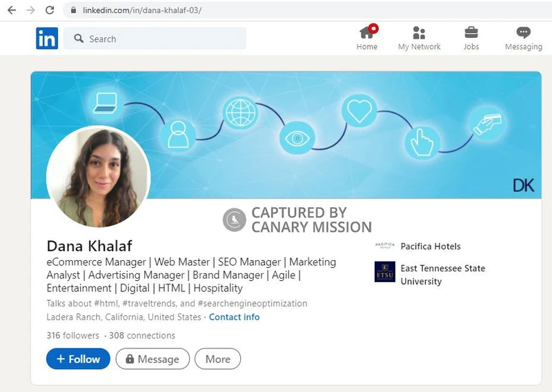
Task: Click the locked Message button
Action: tap(152, 359)
